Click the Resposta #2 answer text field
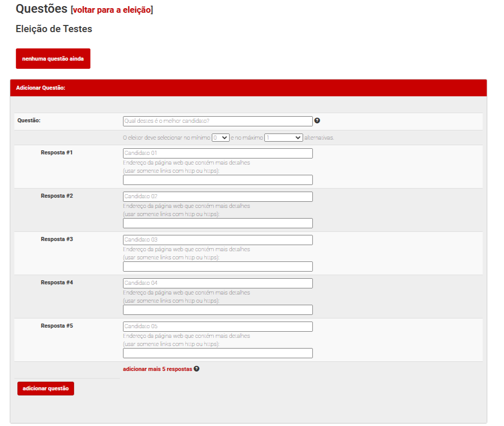This screenshot has width=504, height=426. pos(217,197)
